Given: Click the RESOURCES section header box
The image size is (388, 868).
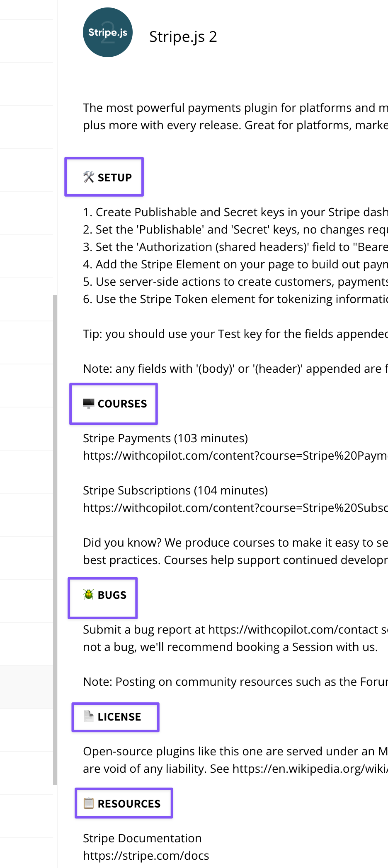Looking at the screenshot, I should [x=124, y=803].
